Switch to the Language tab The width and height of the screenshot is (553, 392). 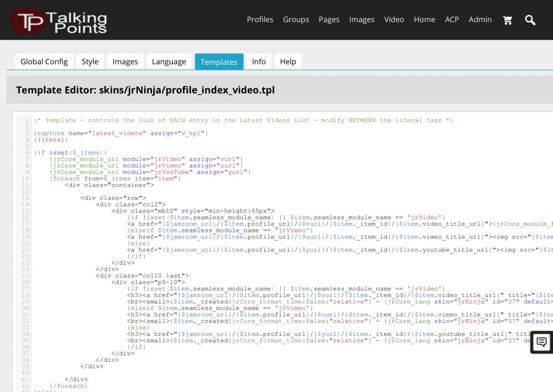pos(169,61)
